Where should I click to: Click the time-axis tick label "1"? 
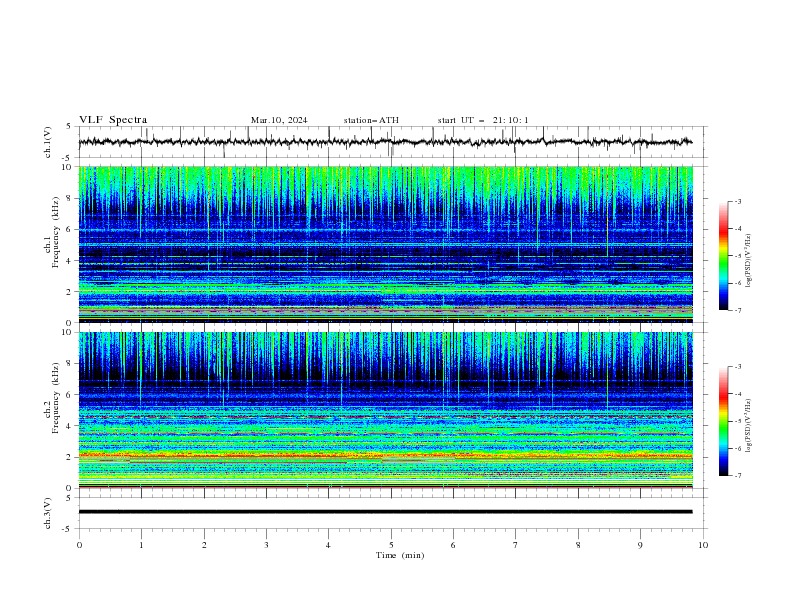tap(141, 545)
